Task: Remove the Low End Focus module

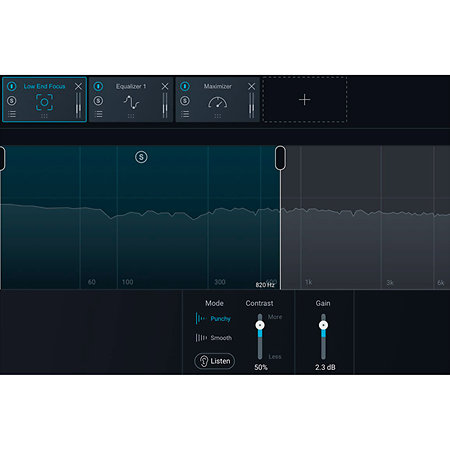Action: coord(78,86)
